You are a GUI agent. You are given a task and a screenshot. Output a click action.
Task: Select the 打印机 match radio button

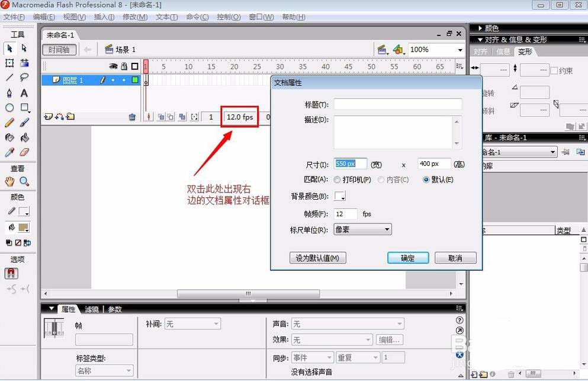[x=337, y=180]
